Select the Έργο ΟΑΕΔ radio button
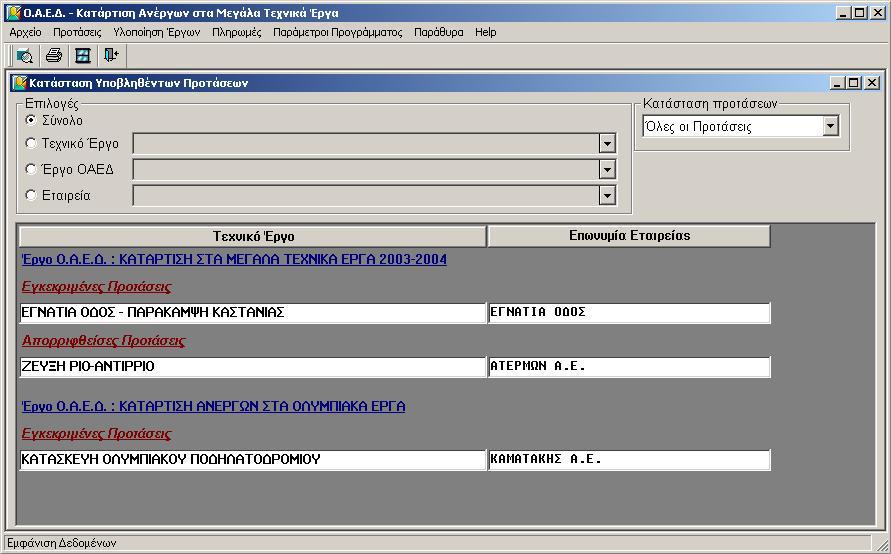The width and height of the screenshot is (891, 554). (x=31, y=169)
